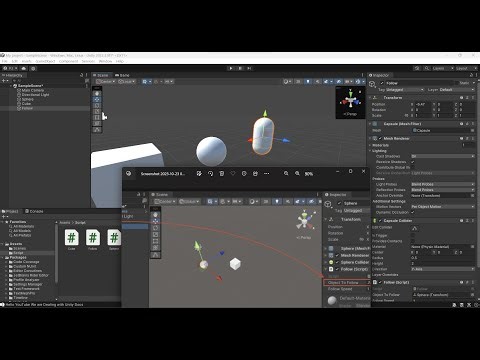Toggle Follow object active checkbox in Inspector
This screenshot has width=480, height=360.
[382, 83]
